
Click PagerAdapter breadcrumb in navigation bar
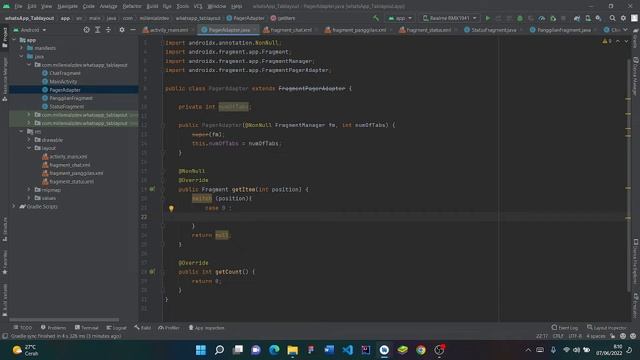coord(246,18)
